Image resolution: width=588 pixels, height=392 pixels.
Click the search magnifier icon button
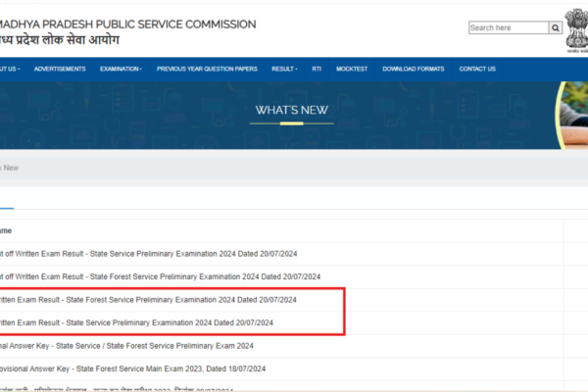point(556,27)
